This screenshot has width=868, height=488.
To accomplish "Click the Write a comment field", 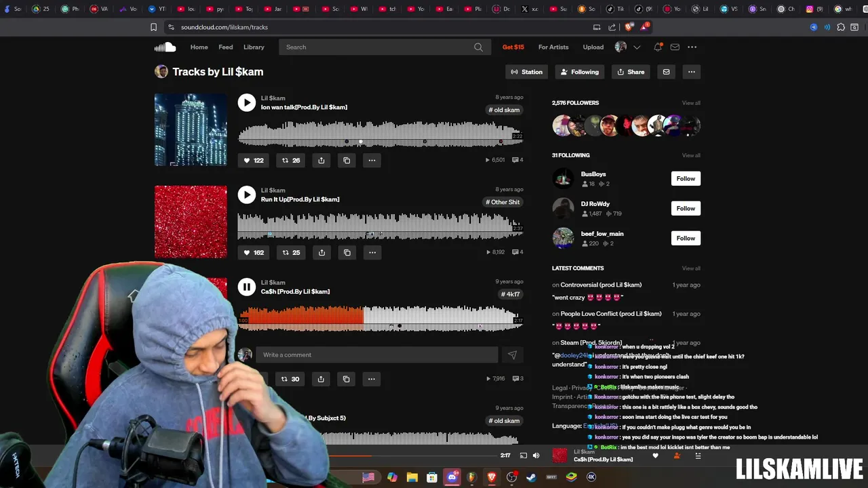I will click(x=377, y=354).
